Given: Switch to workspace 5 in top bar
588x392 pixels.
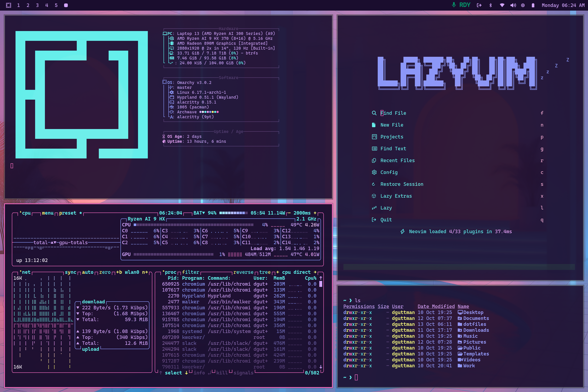Looking at the screenshot, I should click(x=56, y=5).
